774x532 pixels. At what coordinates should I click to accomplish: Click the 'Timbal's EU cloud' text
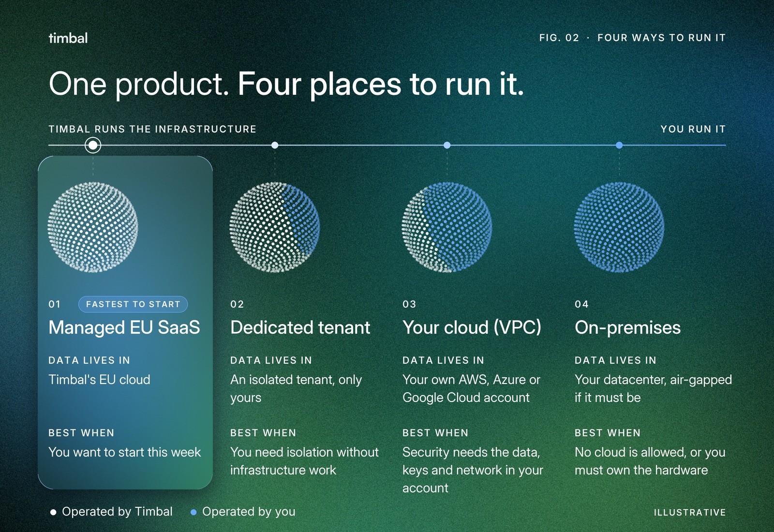point(99,380)
